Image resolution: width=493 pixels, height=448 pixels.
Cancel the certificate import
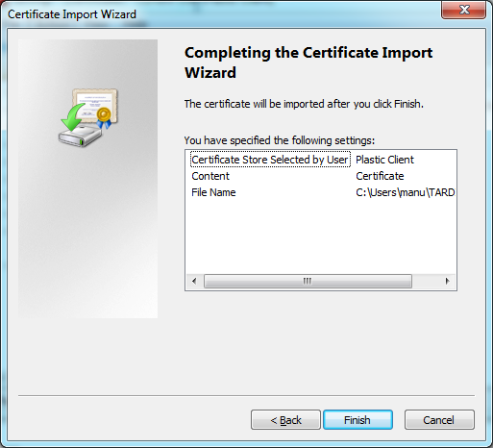[x=439, y=420]
